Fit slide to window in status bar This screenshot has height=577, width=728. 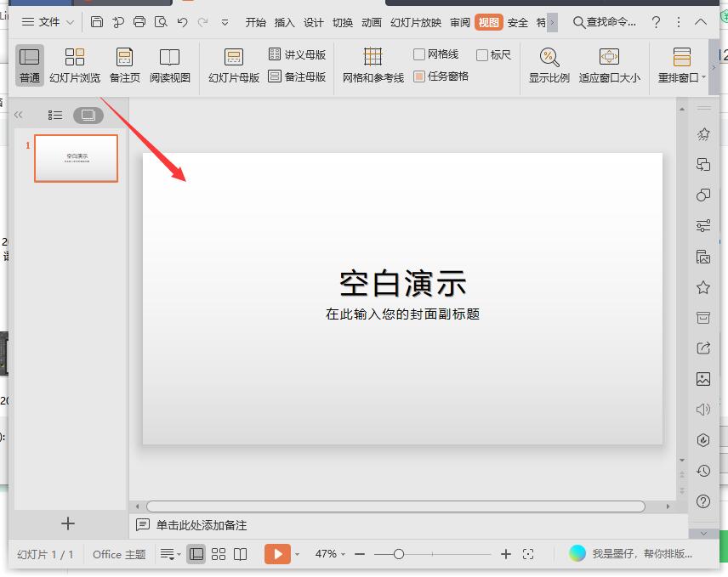(x=528, y=554)
